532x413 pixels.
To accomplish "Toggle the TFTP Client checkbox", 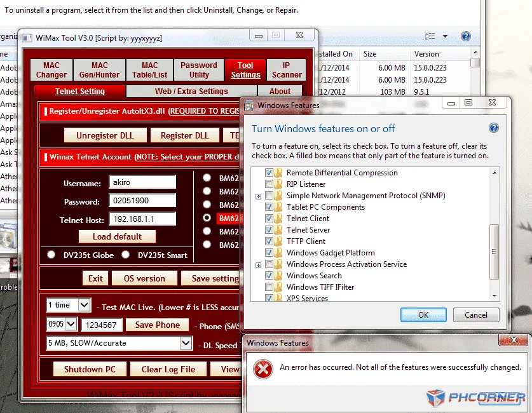I will click(269, 241).
